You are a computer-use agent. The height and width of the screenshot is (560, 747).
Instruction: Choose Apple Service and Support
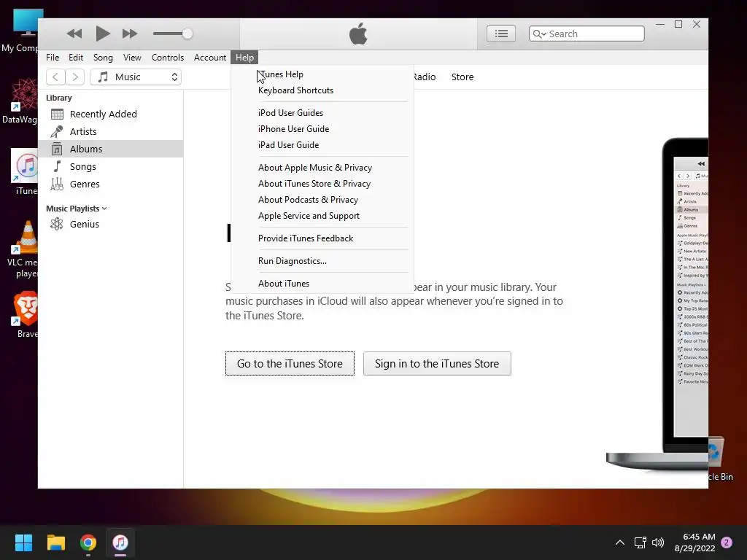coord(322,216)
